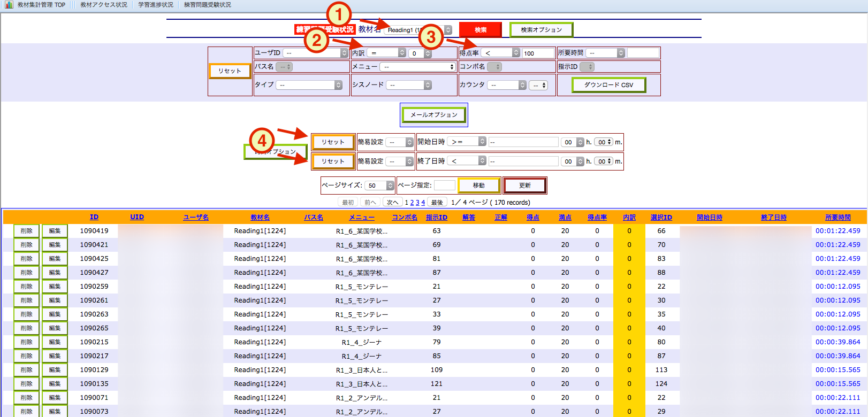Open the 練習問題受験状況 menu item
Screen dimensions: 868x417
(208, 5)
